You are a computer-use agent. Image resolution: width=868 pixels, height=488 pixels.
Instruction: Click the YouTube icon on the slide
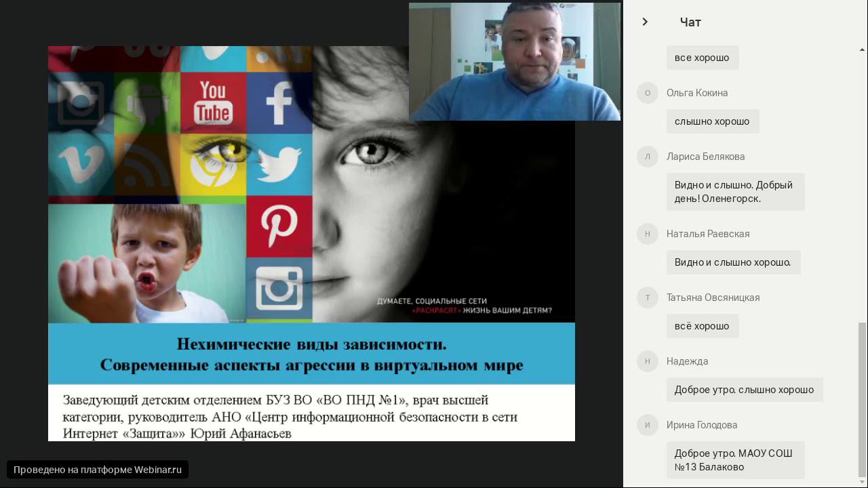(213, 103)
